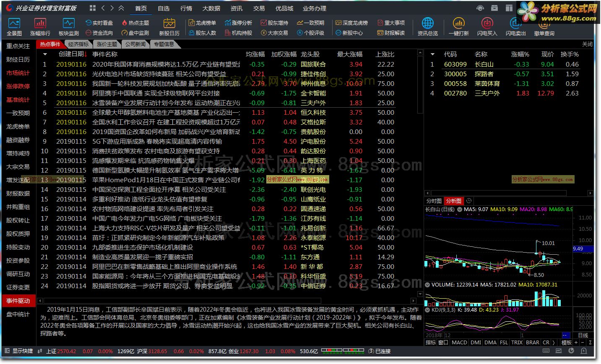Open 新股中心 IPO center
Image resolution: width=601 pixels, height=364 pixels.
[x=349, y=33]
